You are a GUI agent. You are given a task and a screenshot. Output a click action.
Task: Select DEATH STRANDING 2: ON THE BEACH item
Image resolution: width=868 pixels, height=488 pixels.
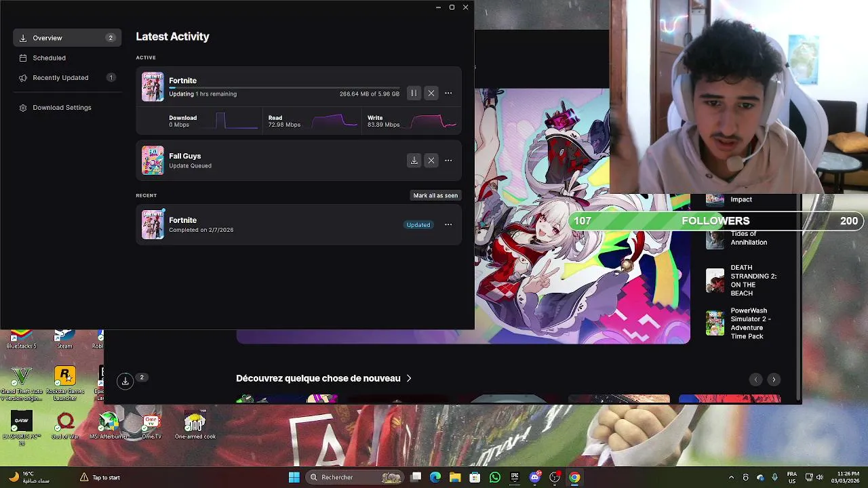point(742,281)
